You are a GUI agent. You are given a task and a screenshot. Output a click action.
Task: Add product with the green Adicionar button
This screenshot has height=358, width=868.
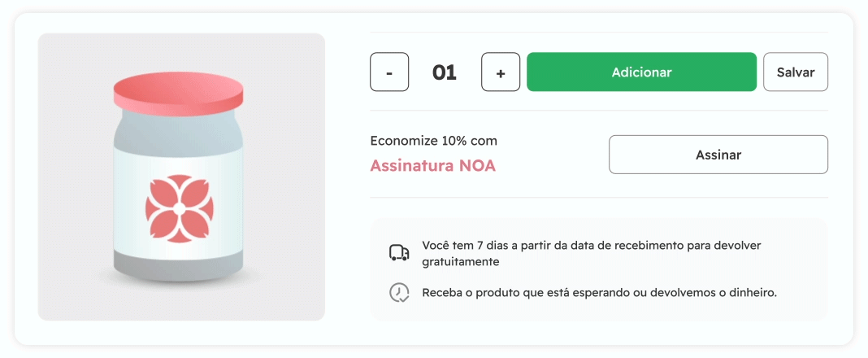point(641,72)
